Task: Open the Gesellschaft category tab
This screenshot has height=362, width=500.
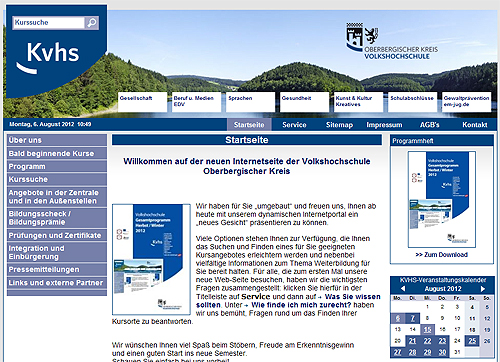Action: pos(142,102)
